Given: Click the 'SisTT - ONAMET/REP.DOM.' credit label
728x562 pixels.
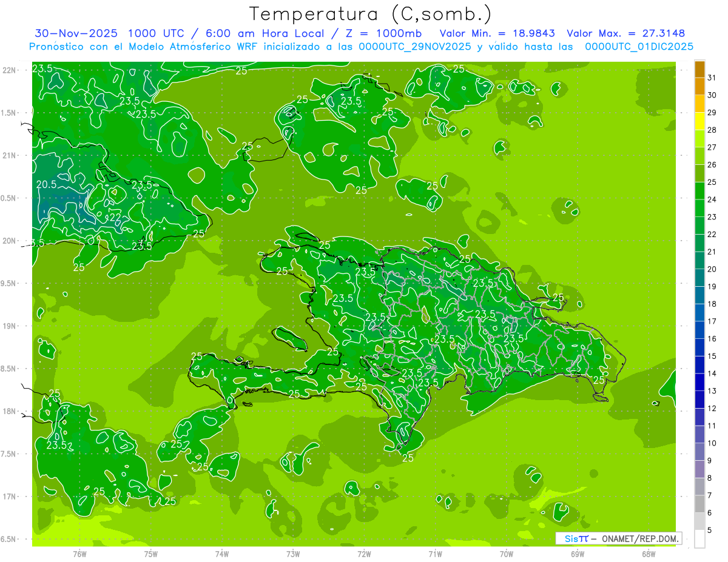Looking at the screenshot, I should pos(619,538).
